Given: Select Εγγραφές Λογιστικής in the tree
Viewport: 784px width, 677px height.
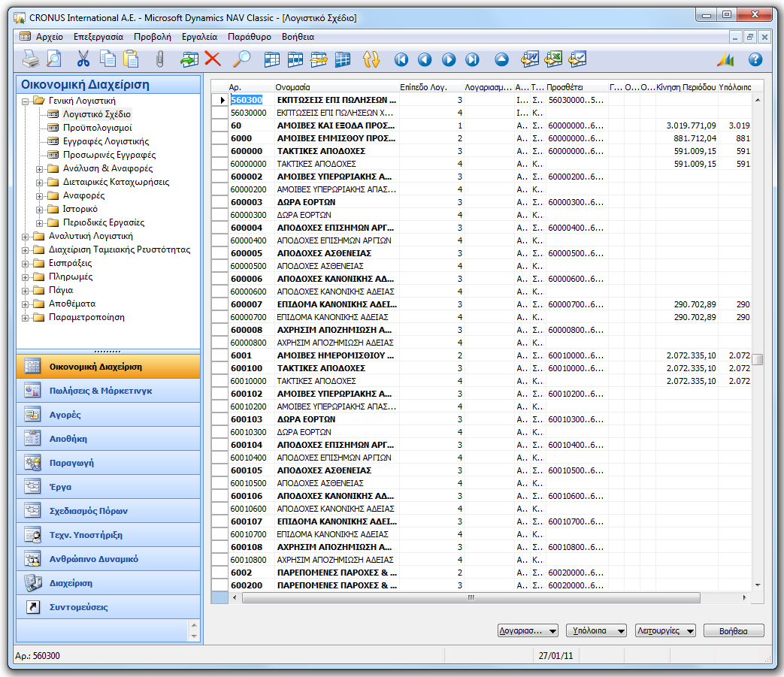Looking at the screenshot, I should 106,141.
